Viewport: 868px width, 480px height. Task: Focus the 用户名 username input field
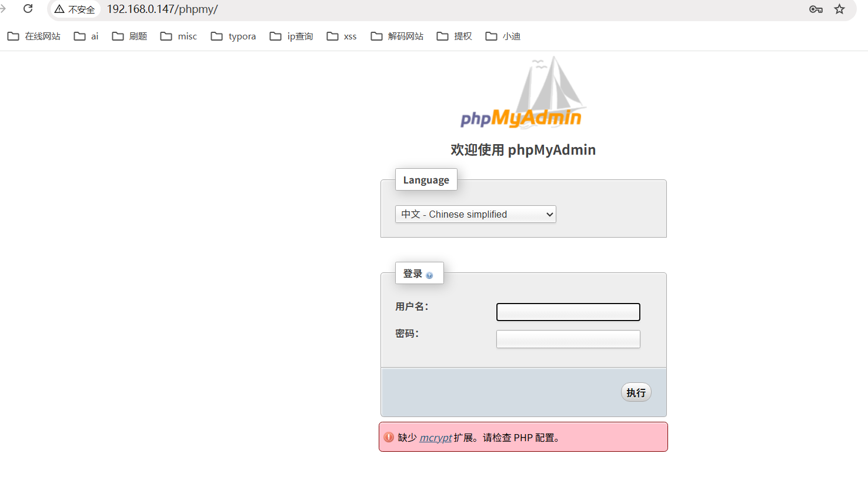pyautogui.click(x=568, y=312)
